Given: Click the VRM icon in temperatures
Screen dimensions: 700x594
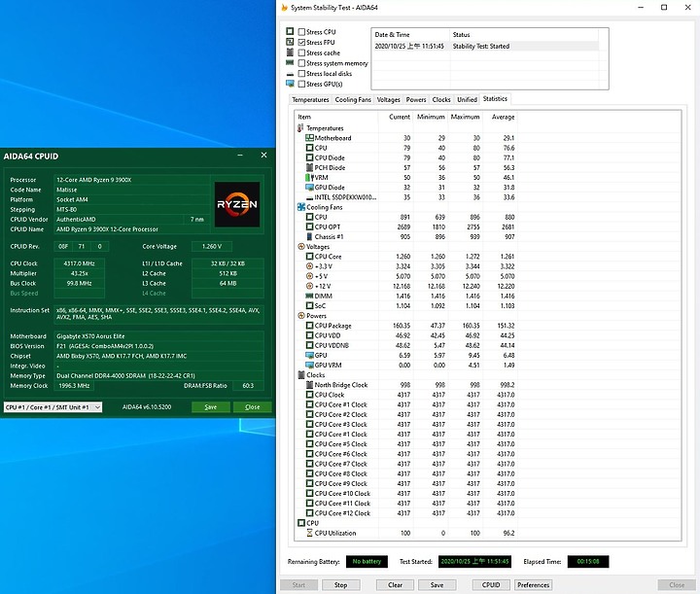Looking at the screenshot, I should (x=309, y=177).
